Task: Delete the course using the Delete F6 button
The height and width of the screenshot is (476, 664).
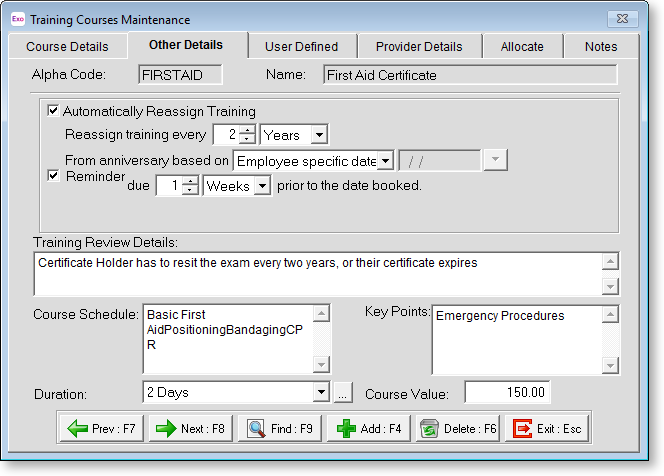Action: click(457, 429)
